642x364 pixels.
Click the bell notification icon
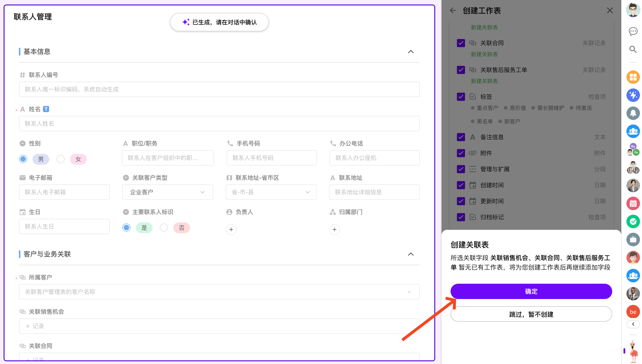(x=633, y=113)
